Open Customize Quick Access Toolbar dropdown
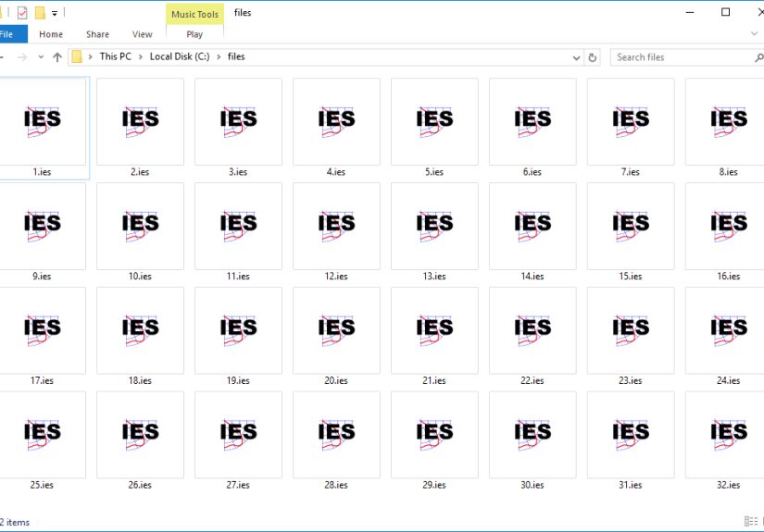Screen dimensions: 764x532 tap(55, 14)
